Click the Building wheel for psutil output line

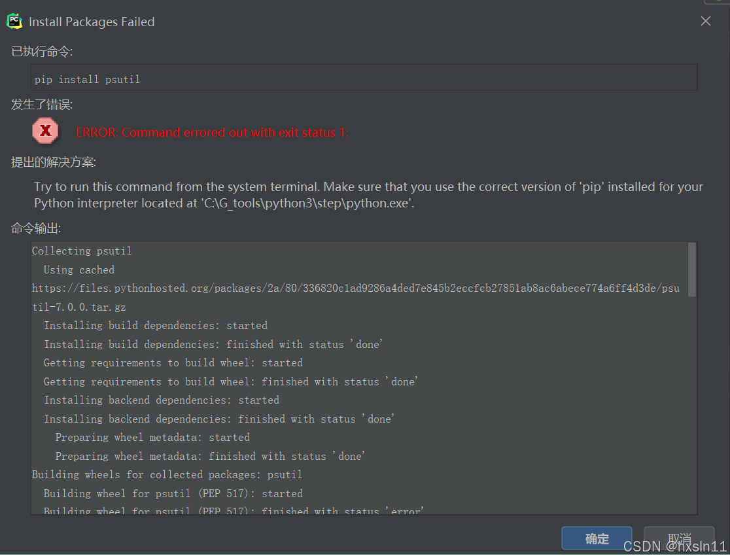tap(173, 493)
